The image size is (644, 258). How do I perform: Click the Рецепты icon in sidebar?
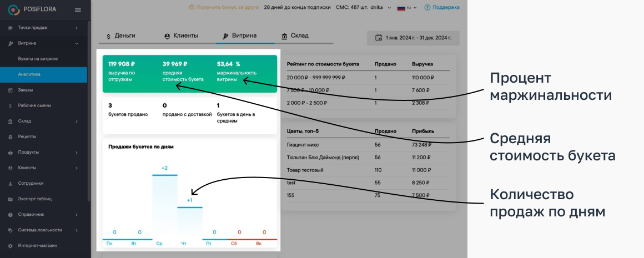(x=11, y=136)
